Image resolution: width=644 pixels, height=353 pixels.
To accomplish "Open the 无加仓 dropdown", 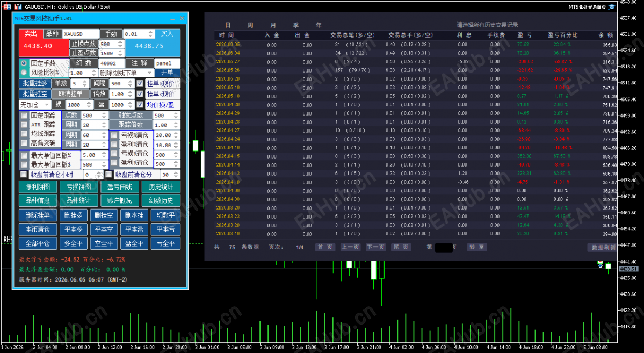I will tap(35, 105).
